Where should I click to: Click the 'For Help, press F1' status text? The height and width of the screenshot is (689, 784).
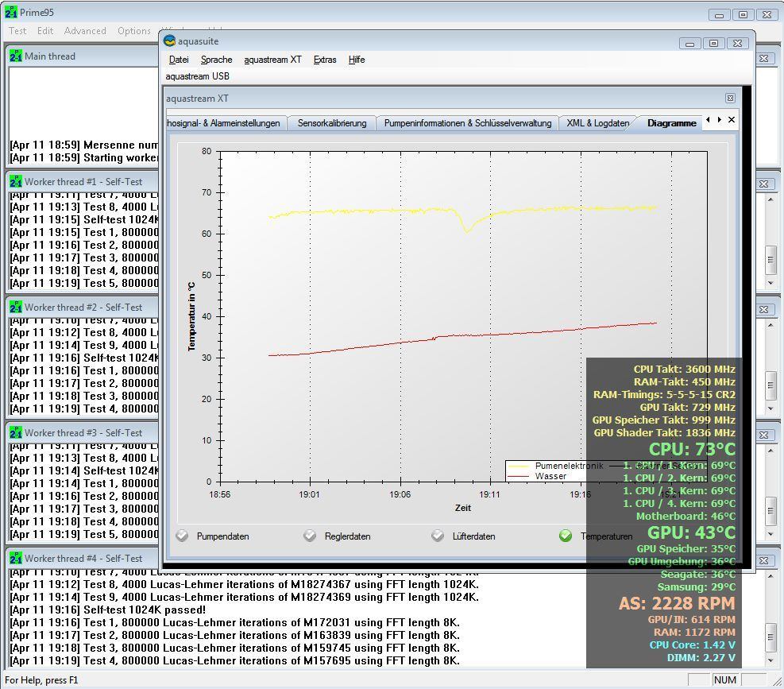(41, 680)
